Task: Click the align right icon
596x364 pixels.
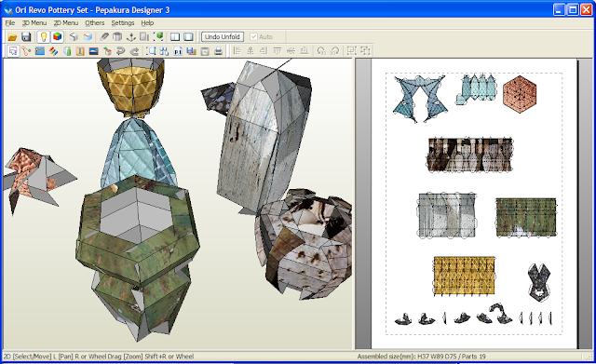Action: coord(264,51)
